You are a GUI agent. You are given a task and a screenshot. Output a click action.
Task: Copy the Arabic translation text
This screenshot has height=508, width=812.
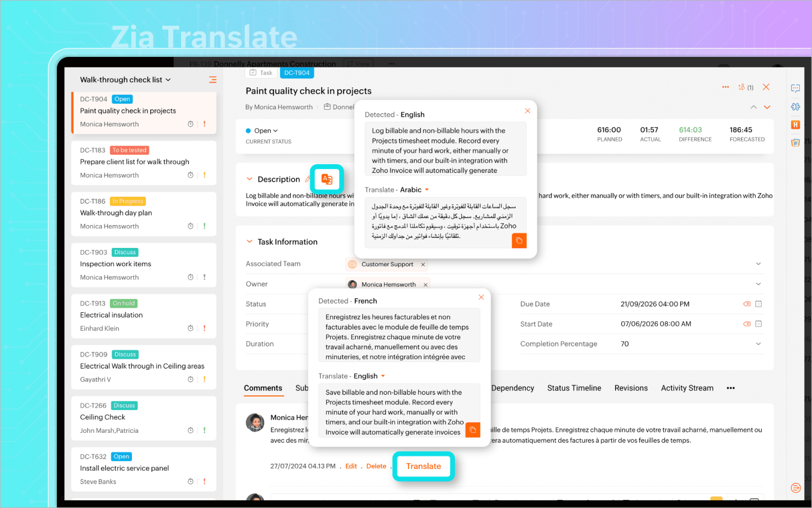(519, 241)
